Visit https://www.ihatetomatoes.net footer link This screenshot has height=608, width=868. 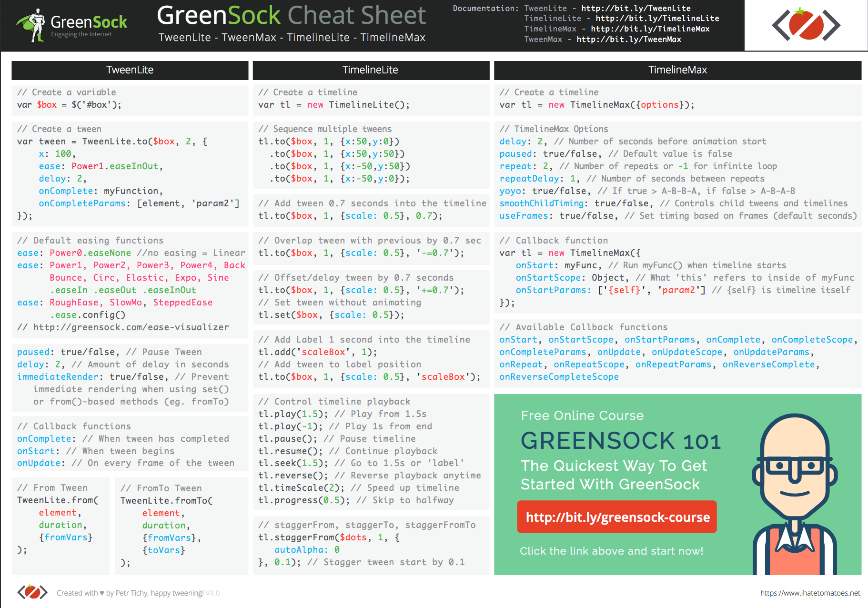pos(810,593)
